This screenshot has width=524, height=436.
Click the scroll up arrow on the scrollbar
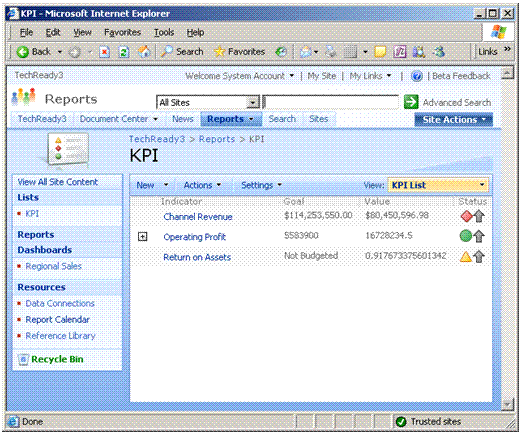[508, 73]
